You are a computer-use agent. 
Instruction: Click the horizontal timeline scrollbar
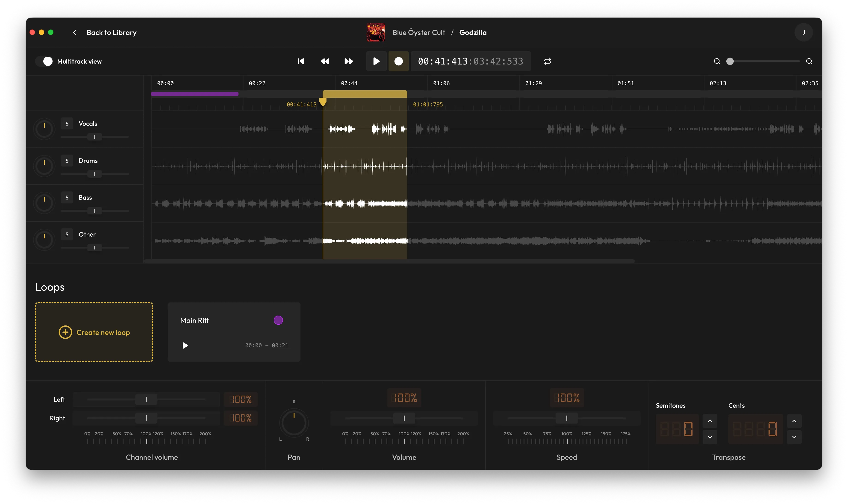point(389,261)
